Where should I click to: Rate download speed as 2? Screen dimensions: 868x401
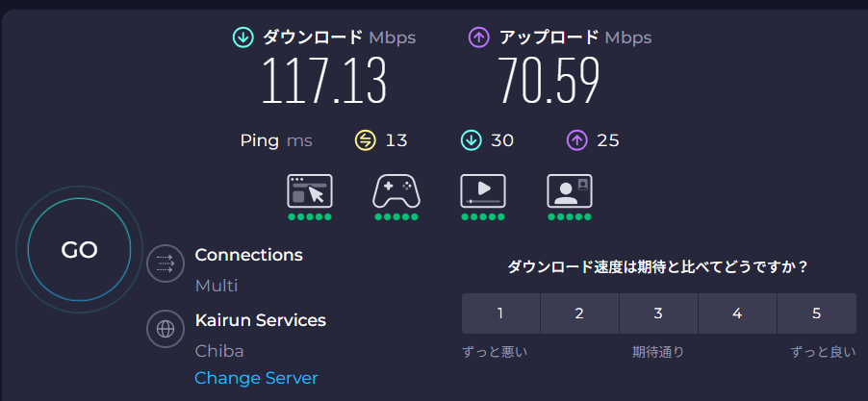[x=579, y=313]
